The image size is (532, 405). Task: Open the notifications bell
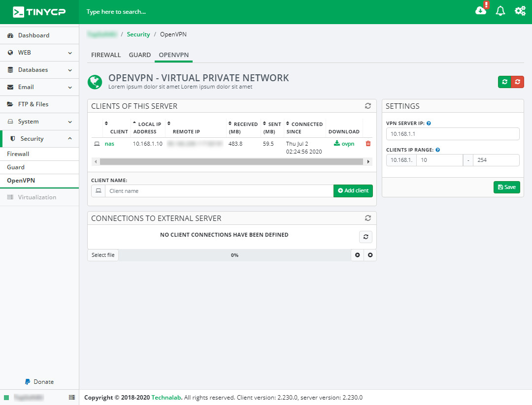tap(500, 11)
